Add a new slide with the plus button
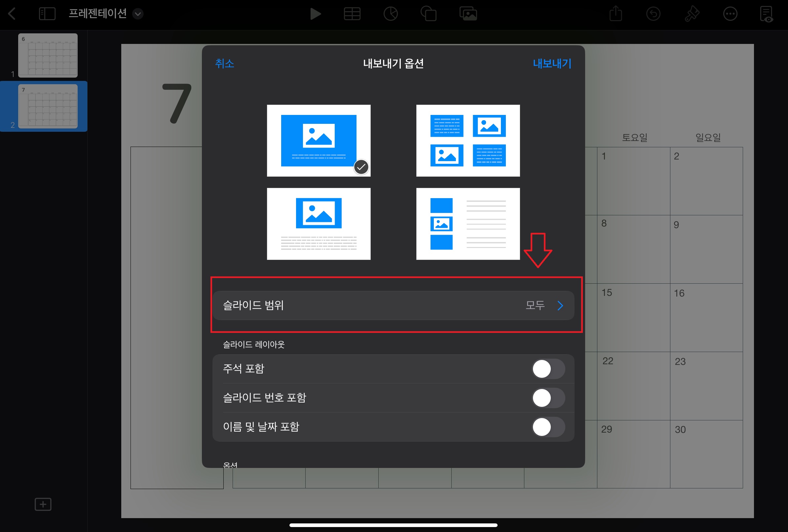Image resolution: width=788 pixels, height=532 pixels. coord(43,504)
